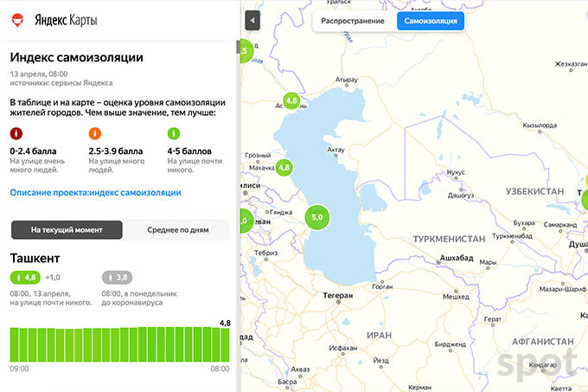Click the Тегеран city label on map
This screenshot has height=392, width=588.
coord(337,295)
